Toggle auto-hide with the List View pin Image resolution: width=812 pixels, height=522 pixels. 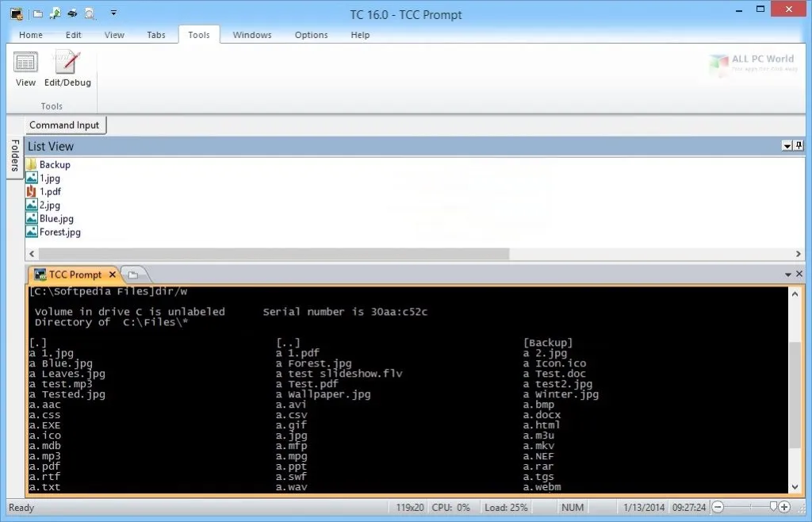[800, 145]
